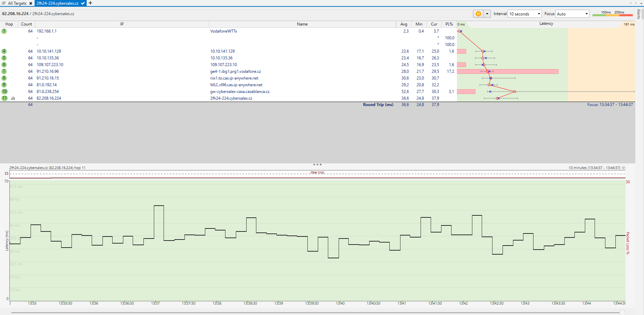Open the Interval 10 seconds dropdown
The height and width of the screenshot is (315, 644).
click(524, 14)
